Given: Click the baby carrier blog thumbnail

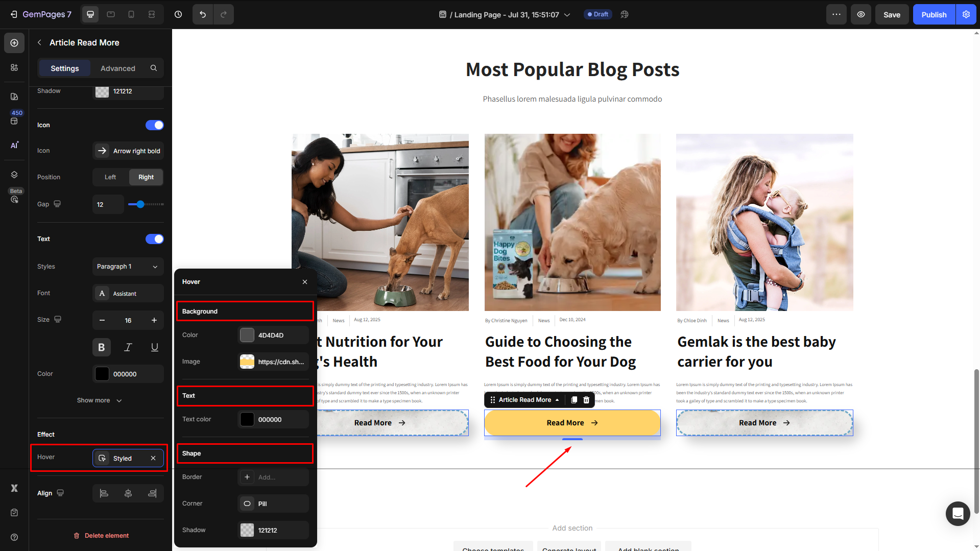Looking at the screenshot, I should [x=764, y=222].
